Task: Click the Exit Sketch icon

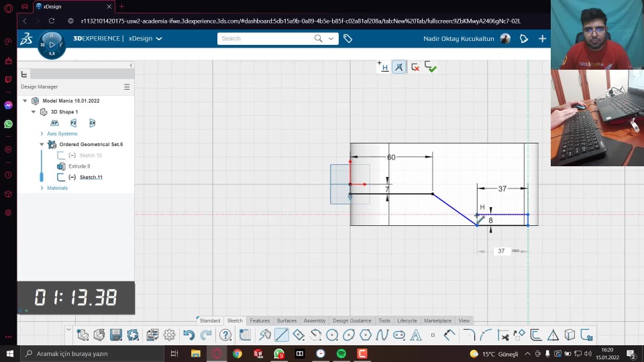Action: coord(586,335)
